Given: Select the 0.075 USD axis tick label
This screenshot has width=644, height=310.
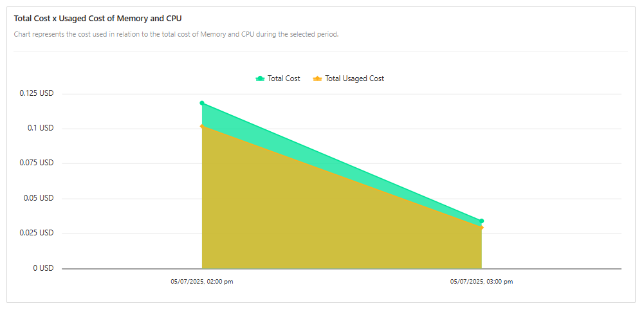Looking at the screenshot, I should (x=37, y=163).
